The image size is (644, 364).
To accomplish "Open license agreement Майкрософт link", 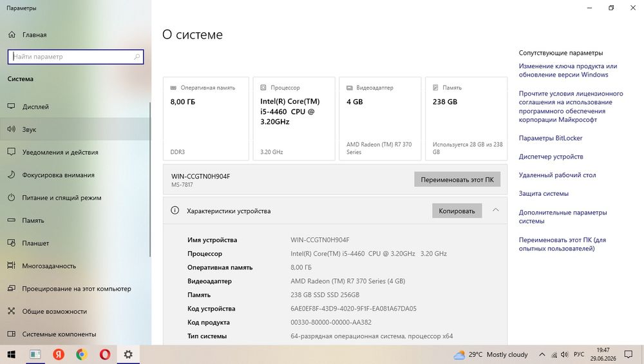I will coord(571,106).
